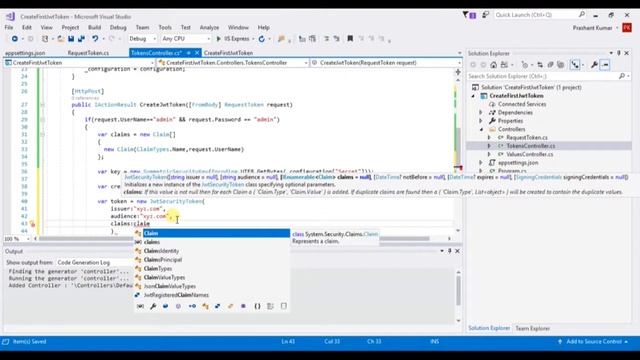Click the bookmark icon in the toolbar
The height and width of the screenshot is (360, 640).
coord(350,39)
